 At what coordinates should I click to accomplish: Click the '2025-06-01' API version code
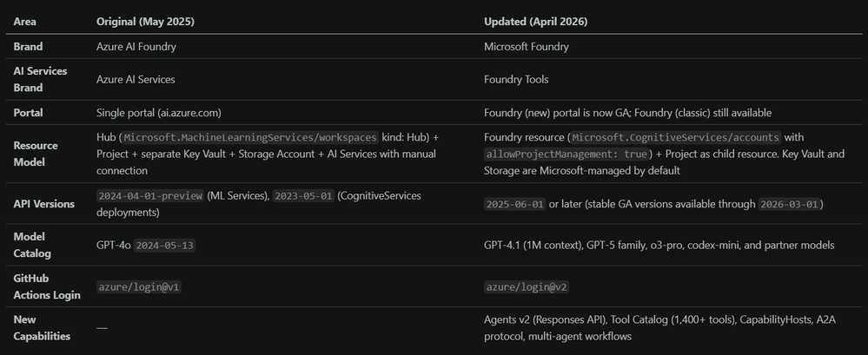coord(514,204)
